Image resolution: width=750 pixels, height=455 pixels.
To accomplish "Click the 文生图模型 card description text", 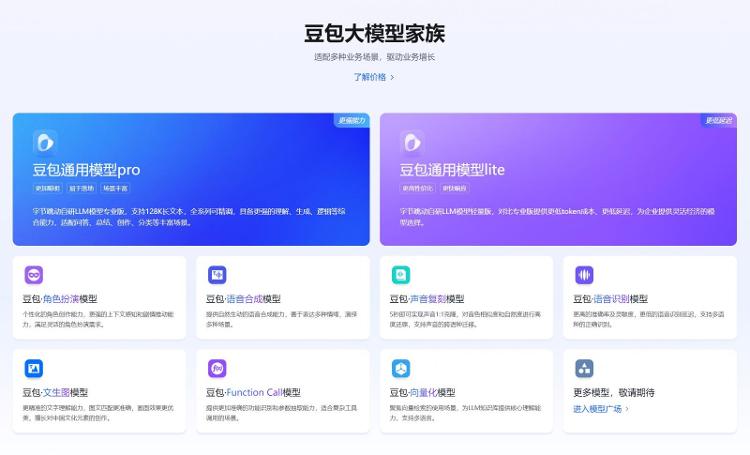I will point(99,413).
